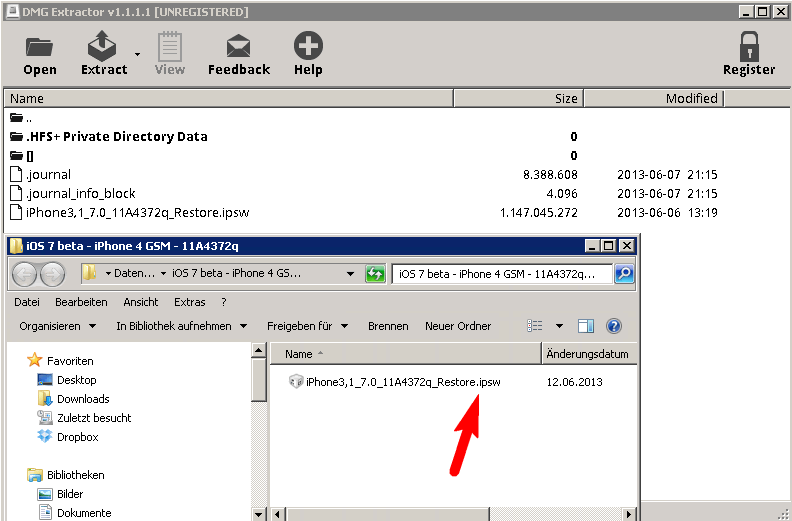Sort DMG Extractor list by Size column
The width and height of the screenshot is (792, 521).
point(519,99)
